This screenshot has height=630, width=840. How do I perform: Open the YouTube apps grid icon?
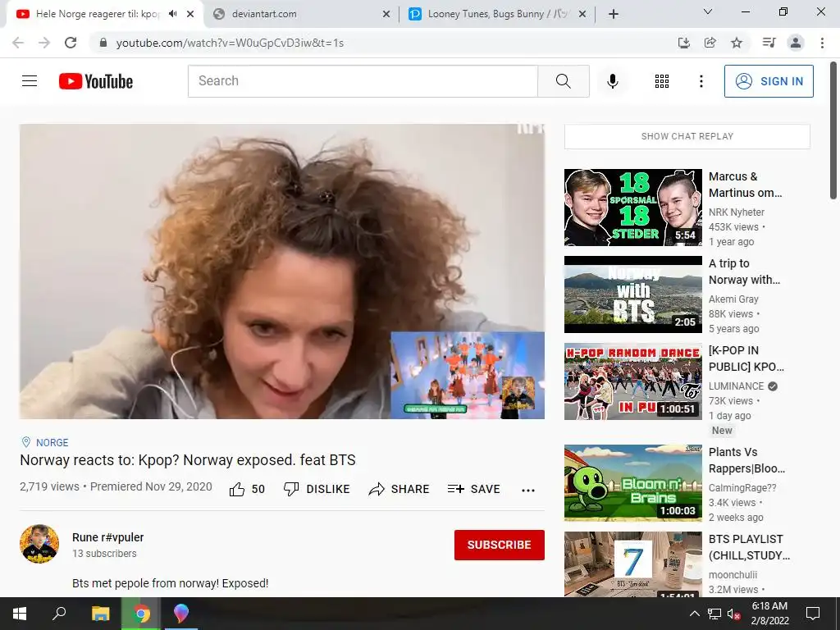pos(662,81)
